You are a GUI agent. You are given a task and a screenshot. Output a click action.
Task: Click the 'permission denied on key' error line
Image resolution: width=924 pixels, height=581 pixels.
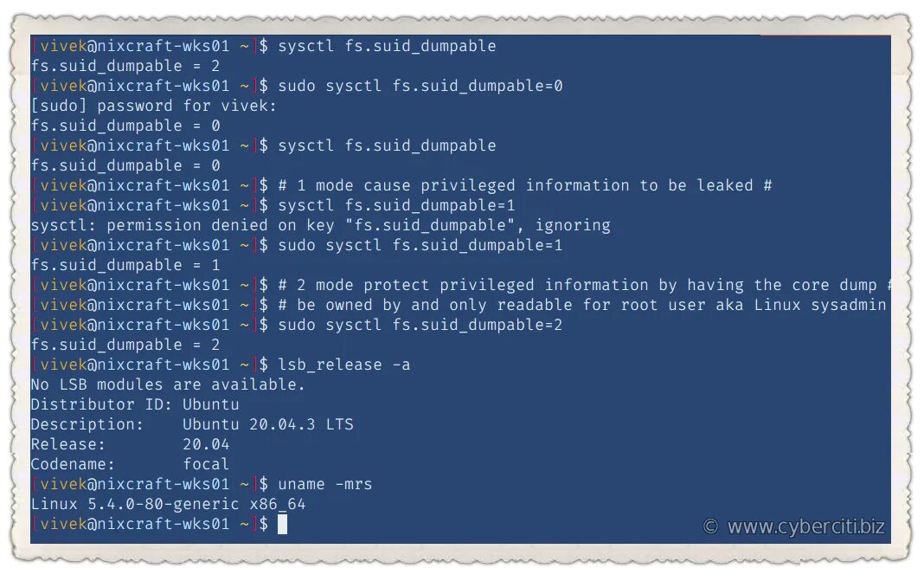(321, 225)
